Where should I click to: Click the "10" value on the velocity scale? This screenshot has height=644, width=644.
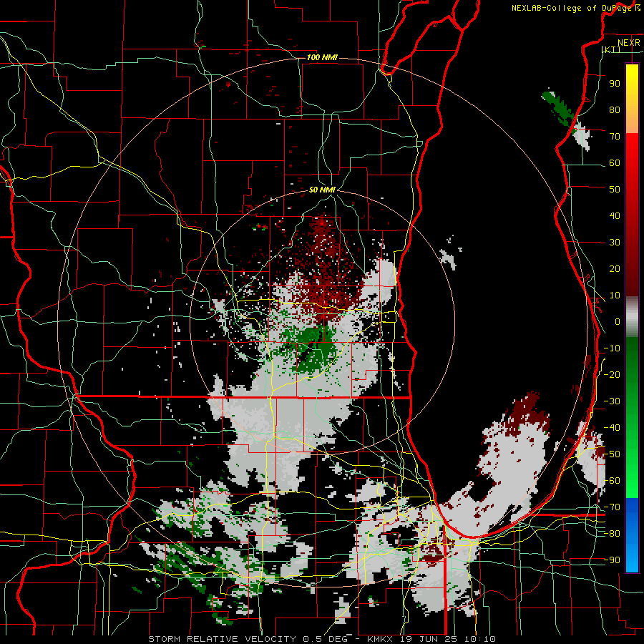click(615, 296)
